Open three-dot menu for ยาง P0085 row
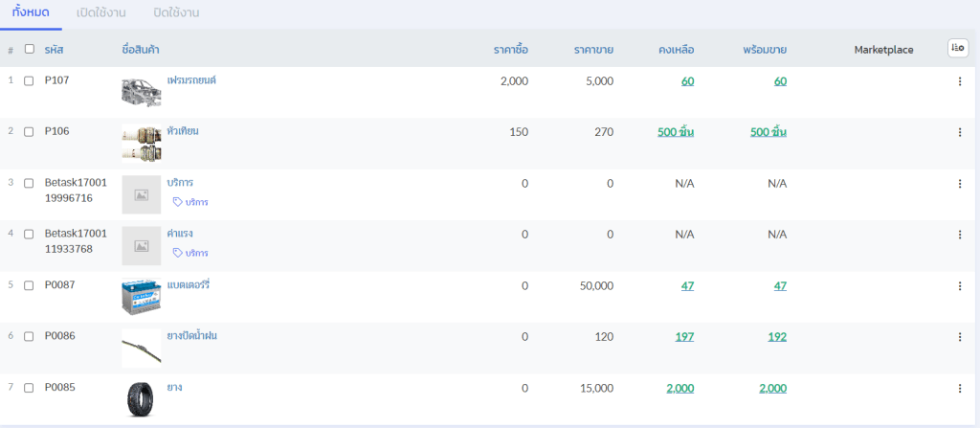 pos(959,388)
